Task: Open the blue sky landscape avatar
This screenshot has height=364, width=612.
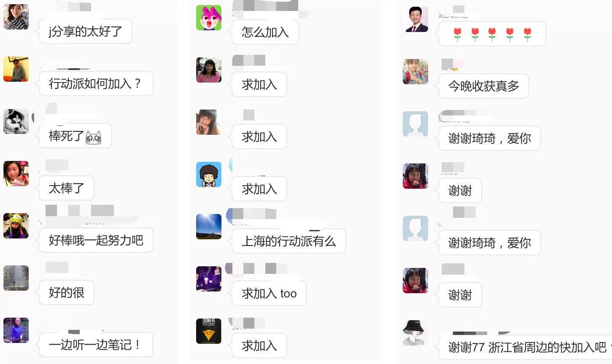Action: click(209, 227)
